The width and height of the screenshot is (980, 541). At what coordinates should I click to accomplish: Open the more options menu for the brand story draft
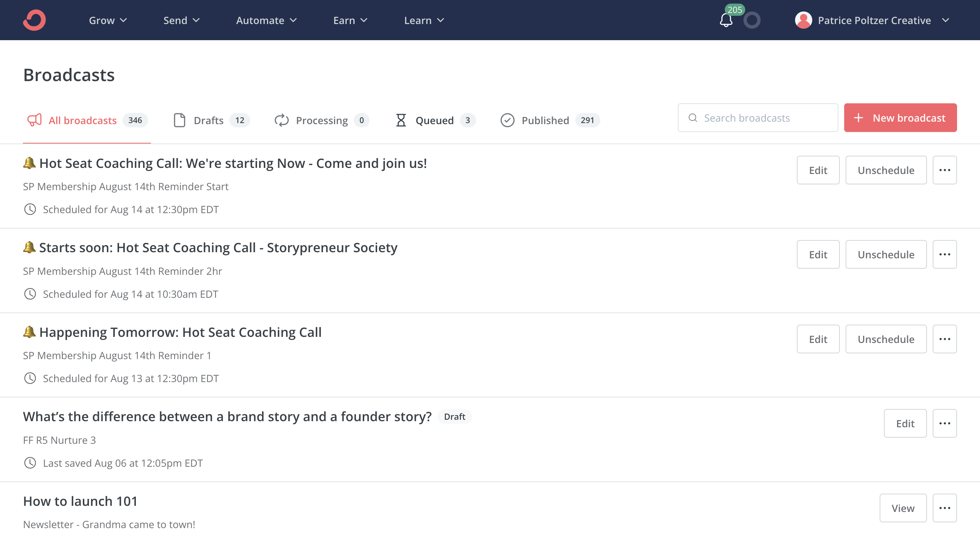[945, 423]
